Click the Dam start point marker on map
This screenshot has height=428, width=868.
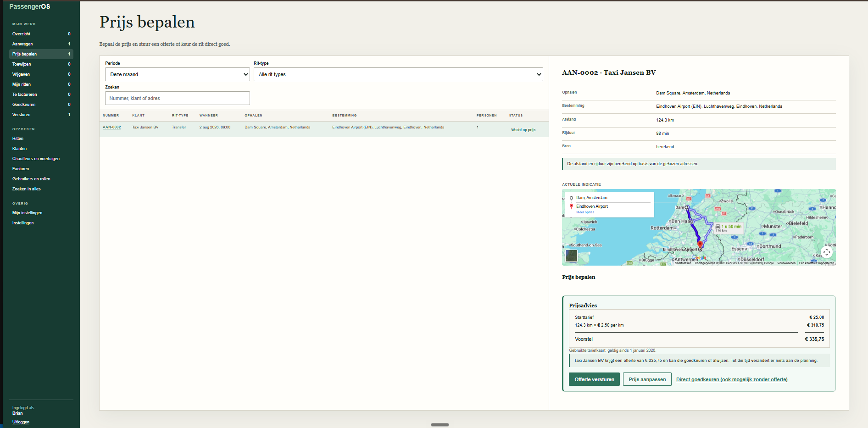pyautogui.click(x=687, y=208)
